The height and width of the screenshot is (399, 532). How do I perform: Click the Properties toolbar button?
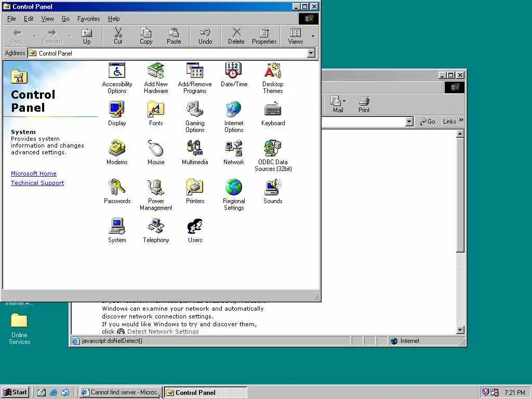(264, 36)
